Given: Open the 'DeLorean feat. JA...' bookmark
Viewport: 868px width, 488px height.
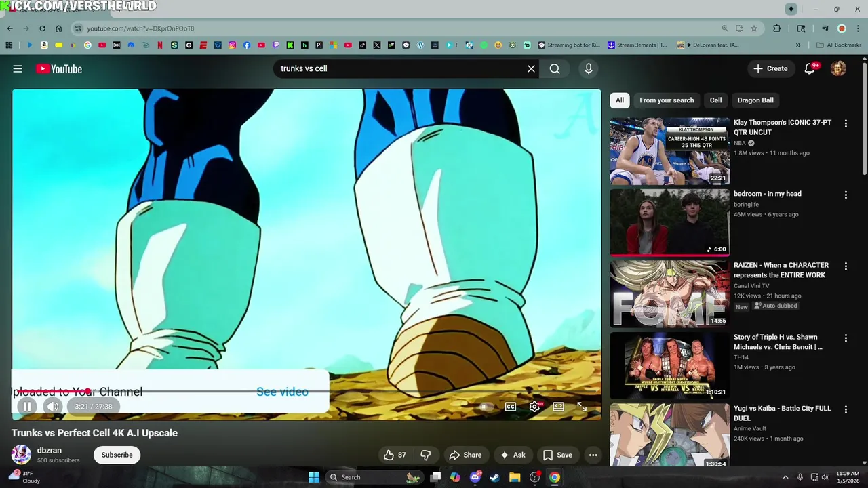Looking at the screenshot, I should pos(707,45).
